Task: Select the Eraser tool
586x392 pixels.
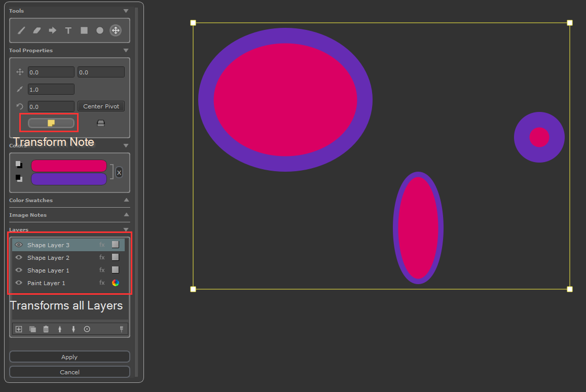Action: 36,30
